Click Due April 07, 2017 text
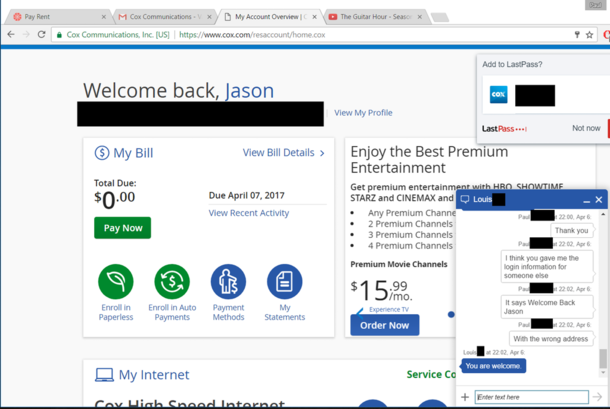The image size is (610, 409). point(247,195)
